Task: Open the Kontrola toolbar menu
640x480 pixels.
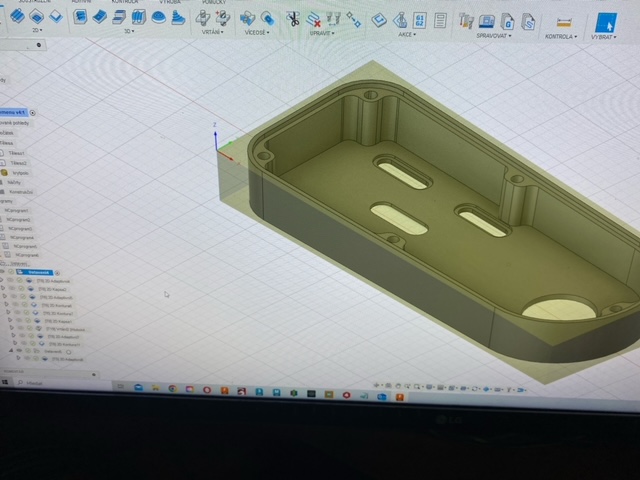Action: pos(561,36)
